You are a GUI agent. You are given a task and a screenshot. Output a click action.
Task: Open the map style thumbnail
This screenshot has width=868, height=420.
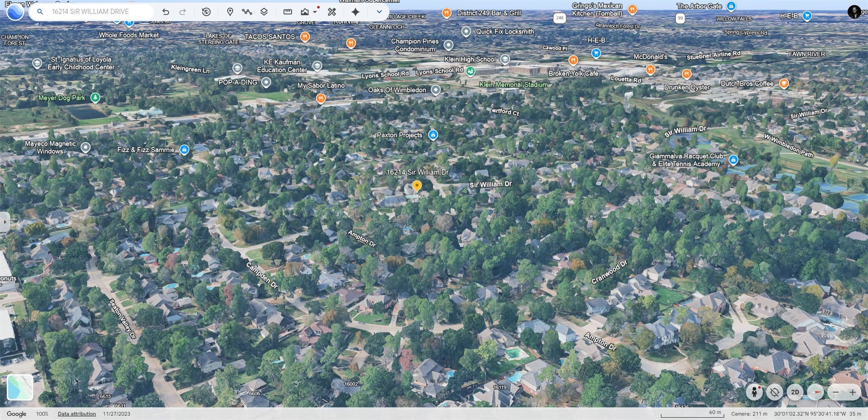click(x=20, y=387)
